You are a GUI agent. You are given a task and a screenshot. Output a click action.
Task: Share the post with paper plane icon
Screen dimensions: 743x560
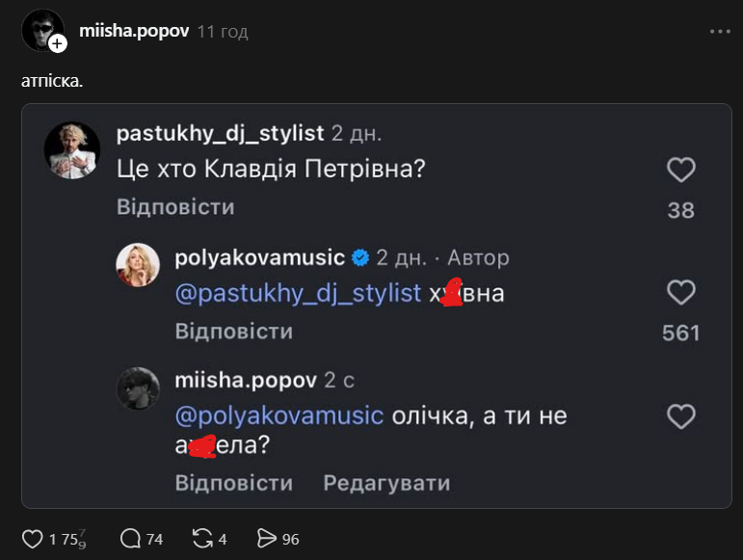tap(267, 539)
